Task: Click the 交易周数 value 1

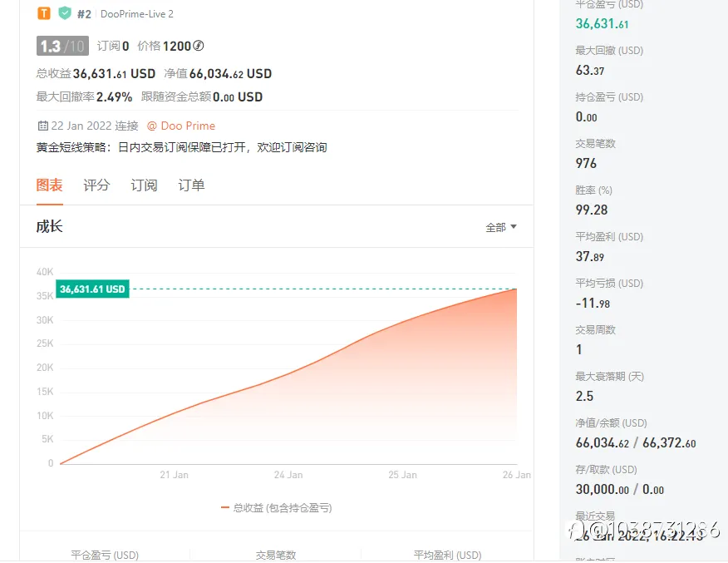Action: point(579,349)
